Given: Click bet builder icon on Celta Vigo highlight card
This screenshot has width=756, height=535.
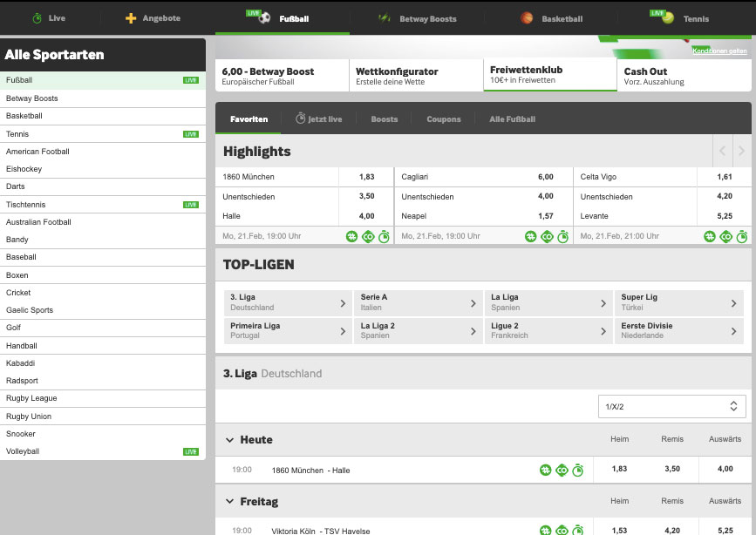Looking at the screenshot, I should click(710, 237).
